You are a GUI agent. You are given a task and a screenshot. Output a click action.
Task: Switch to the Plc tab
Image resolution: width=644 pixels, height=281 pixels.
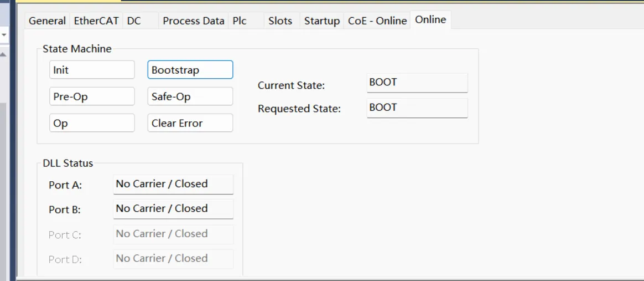click(x=246, y=21)
